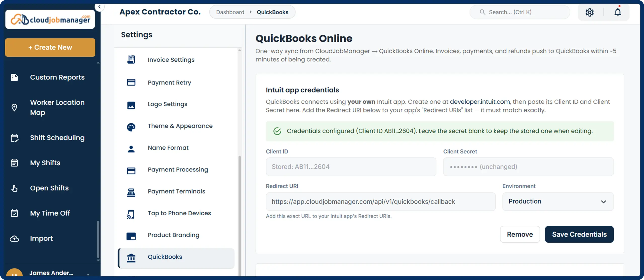Viewport: 644px width, 280px height.
Task: Select Payment Processing settings
Action: tap(176, 170)
